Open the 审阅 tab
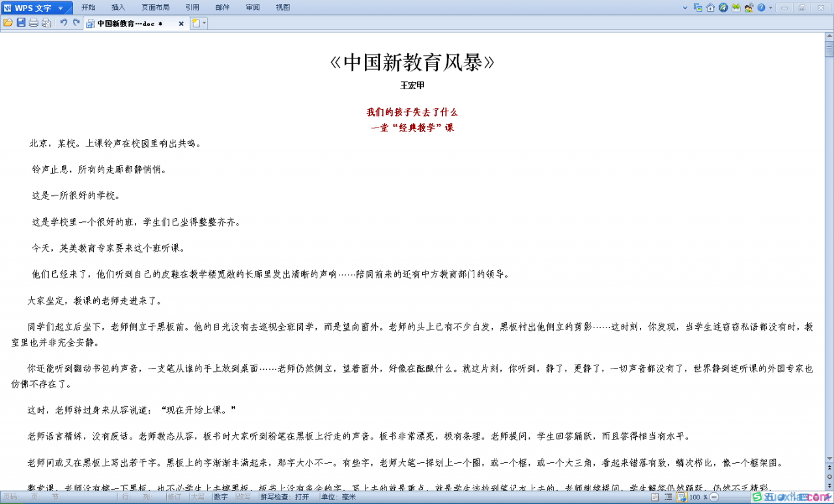834x504 pixels. click(253, 7)
